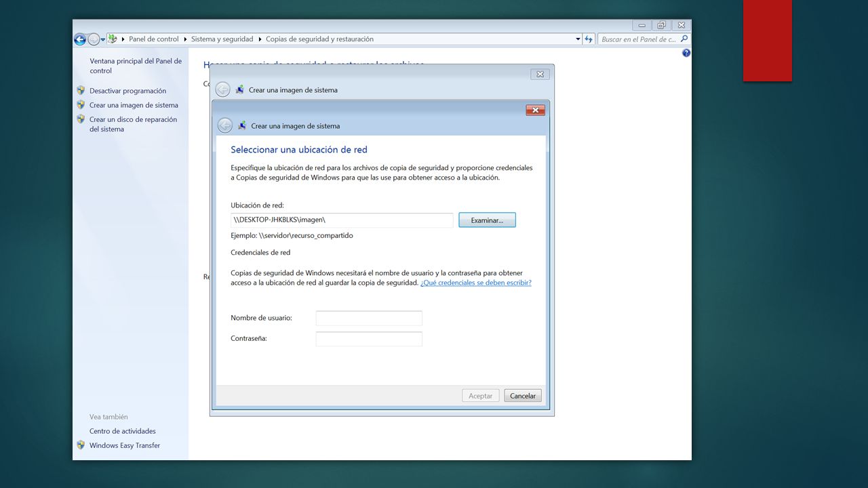Click 'Seleccionar una ubicación de red' heading
Image resolution: width=868 pixels, height=488 pixels.
click(x=299, y=150)
